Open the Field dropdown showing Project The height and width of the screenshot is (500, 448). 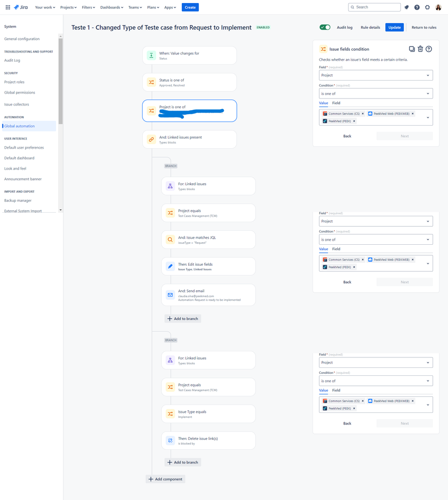[x=376, y=75]
